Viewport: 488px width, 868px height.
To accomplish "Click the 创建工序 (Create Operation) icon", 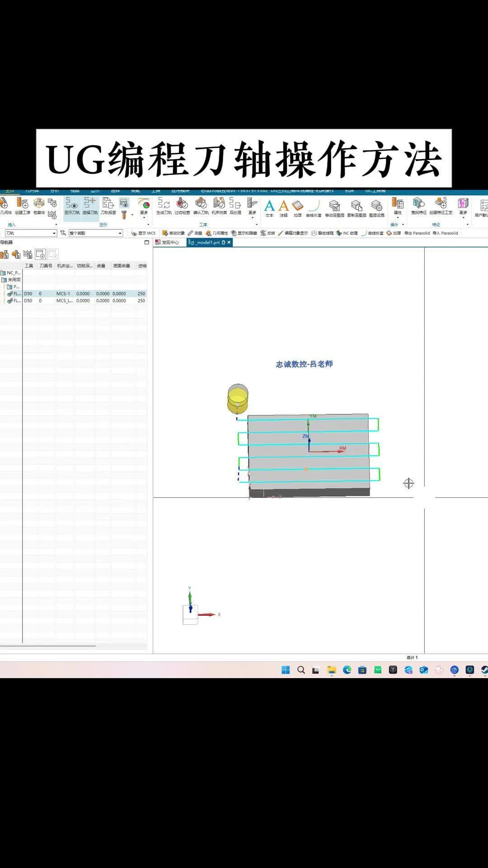I will tap(22, 206).
